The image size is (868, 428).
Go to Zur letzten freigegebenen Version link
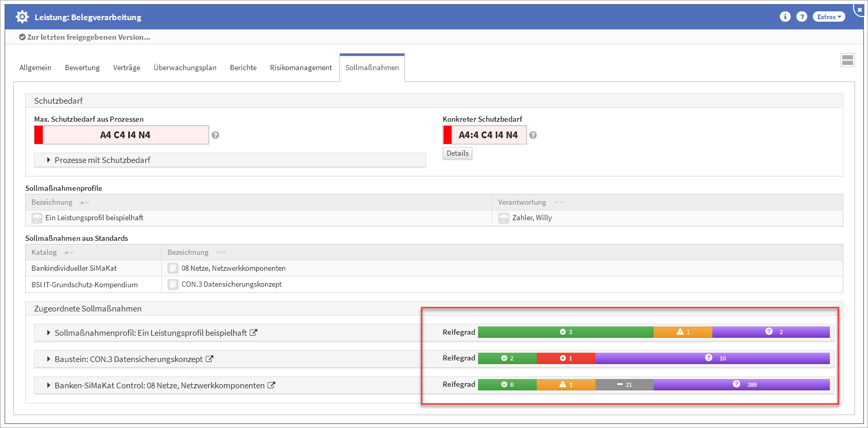[88, 37]
